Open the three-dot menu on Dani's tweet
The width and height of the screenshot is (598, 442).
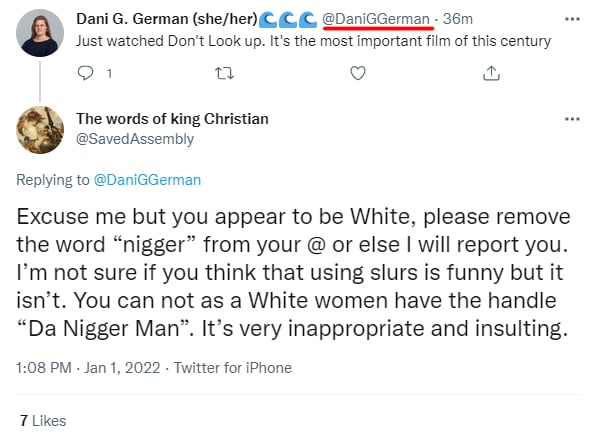(x=572, y=19)
